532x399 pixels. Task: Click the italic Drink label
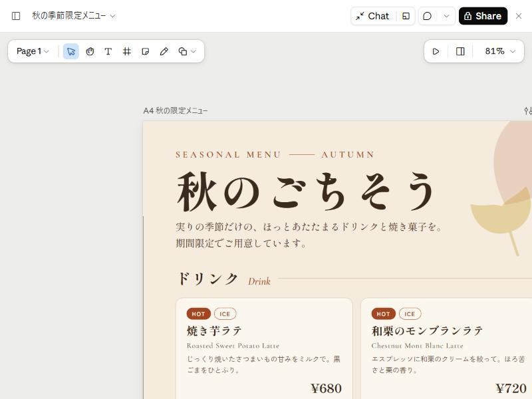259,281
